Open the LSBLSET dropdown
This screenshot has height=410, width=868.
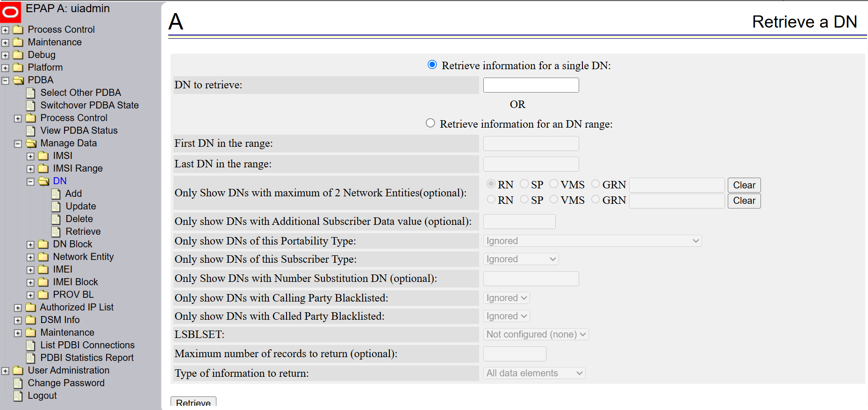pyautogui.click(x=536, y=334)
